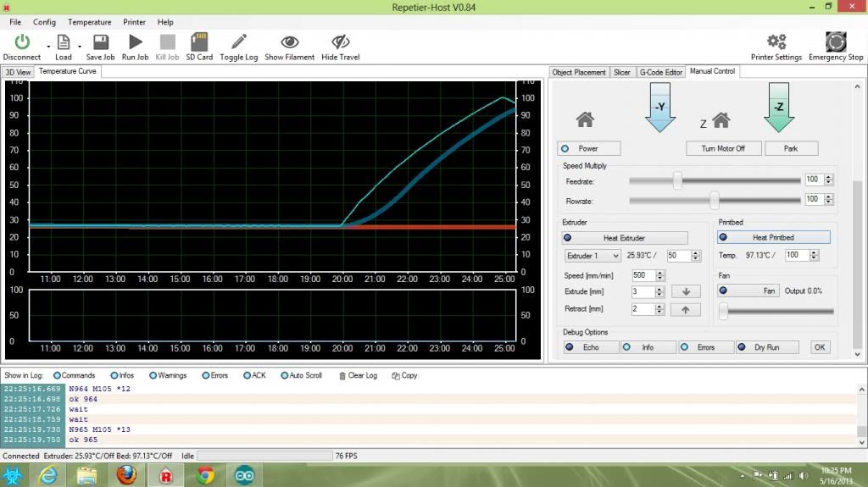This screenshot has height=487, width=868.
Task: Enable Info debug option
Action: pos(648,347)
